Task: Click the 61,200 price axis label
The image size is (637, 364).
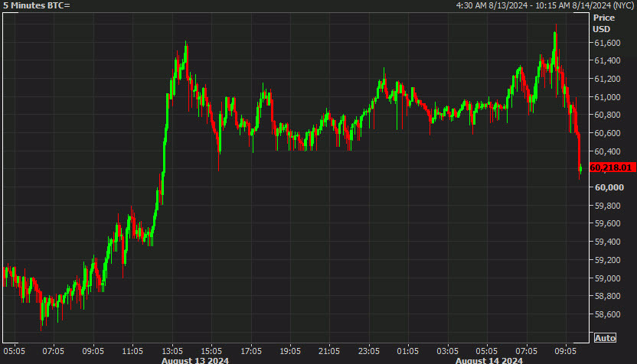Action: click(607, 79)
